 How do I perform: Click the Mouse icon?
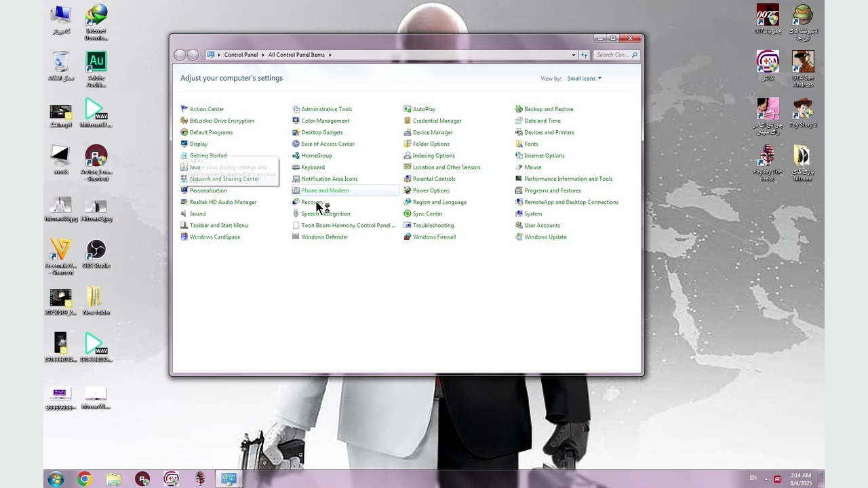coord(519,167)
